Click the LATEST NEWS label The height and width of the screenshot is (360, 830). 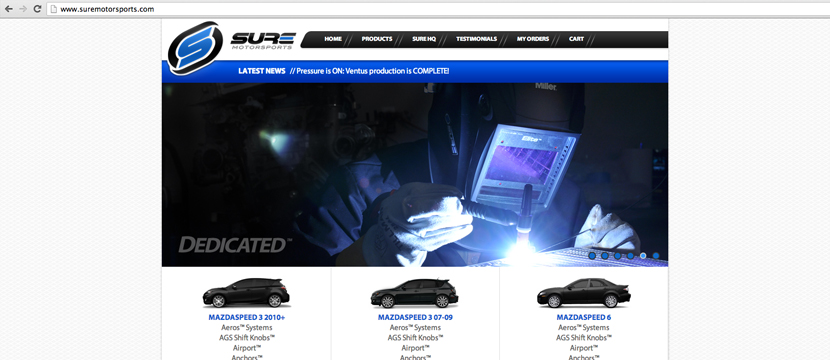pyautogui.click(x=261, y=71)
